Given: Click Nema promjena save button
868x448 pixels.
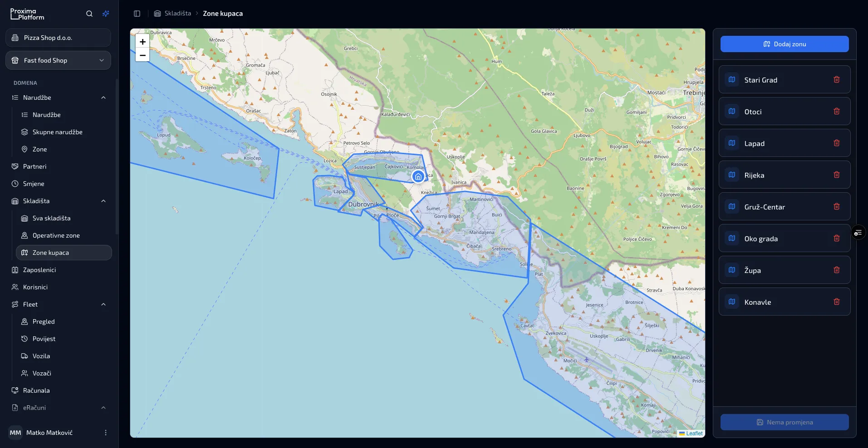Looking at the screenshot, I should pos(785,422).
